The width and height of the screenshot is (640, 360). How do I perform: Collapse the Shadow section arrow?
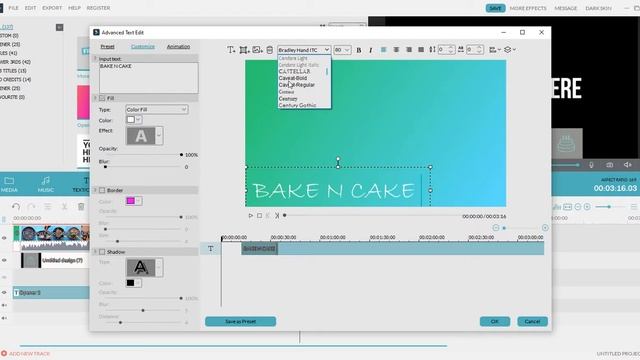tap(96, 251)
